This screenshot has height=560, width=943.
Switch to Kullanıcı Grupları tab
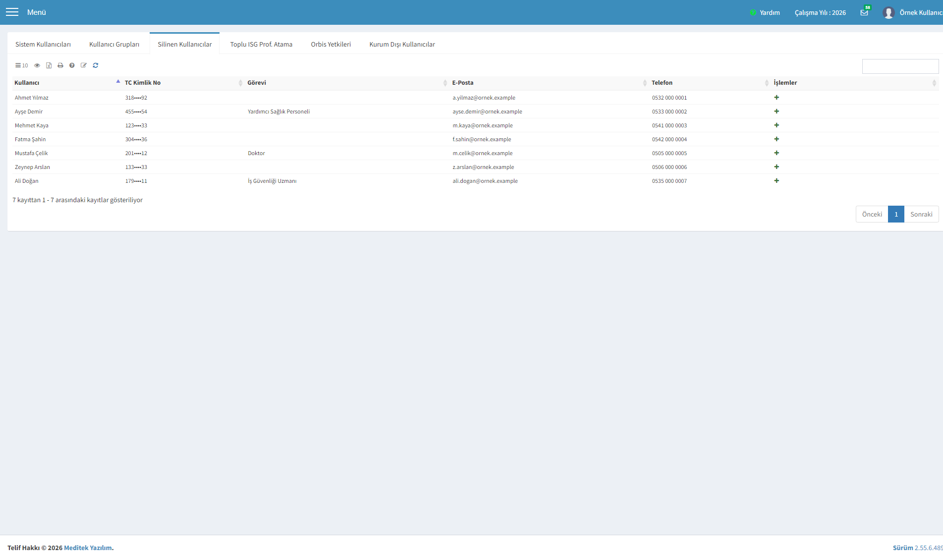point(114,44)
